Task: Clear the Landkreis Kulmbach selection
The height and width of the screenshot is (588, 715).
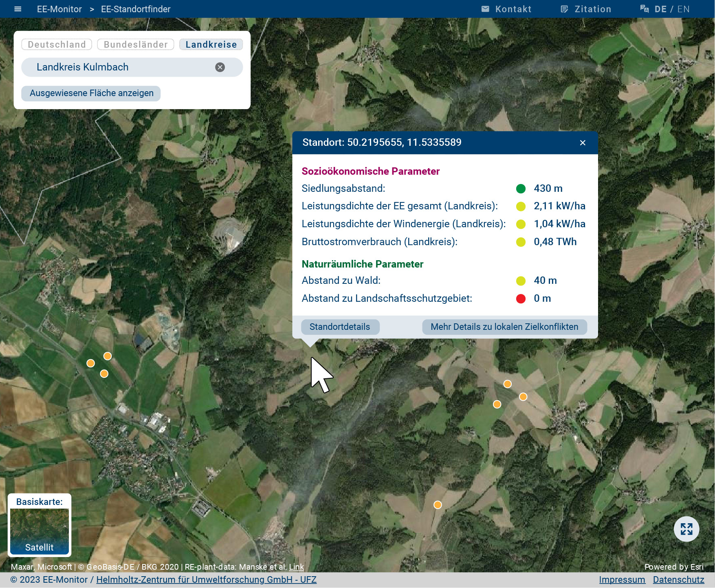Action: 220,67
